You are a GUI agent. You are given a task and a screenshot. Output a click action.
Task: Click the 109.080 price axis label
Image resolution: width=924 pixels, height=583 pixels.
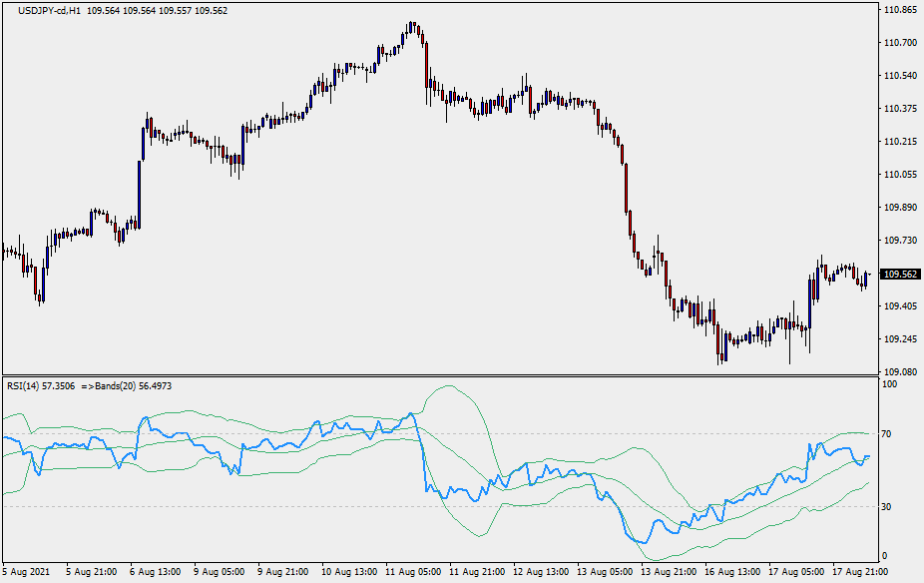901,372
